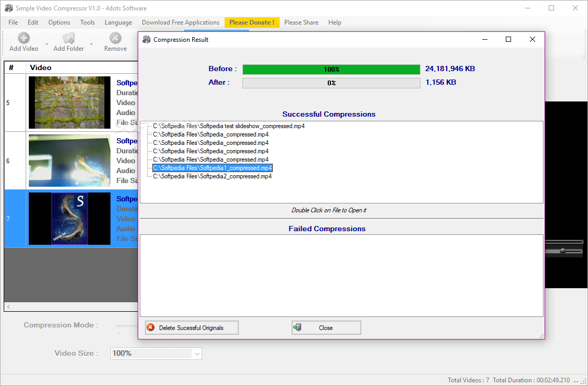
Task: Click the Add Folder toolbar icon
Action: (x=68, y=38)
